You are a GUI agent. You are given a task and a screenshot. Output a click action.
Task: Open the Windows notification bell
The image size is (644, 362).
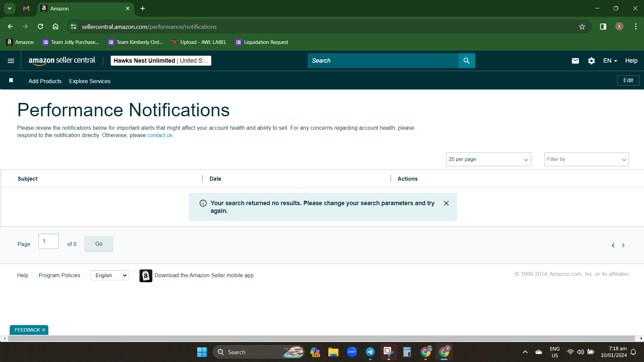[x=633, y=352]
